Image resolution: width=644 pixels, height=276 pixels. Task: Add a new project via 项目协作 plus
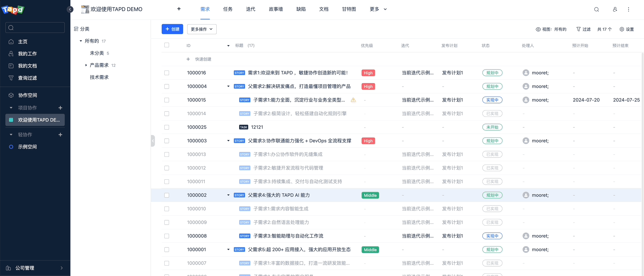click(x=60, y=108)
